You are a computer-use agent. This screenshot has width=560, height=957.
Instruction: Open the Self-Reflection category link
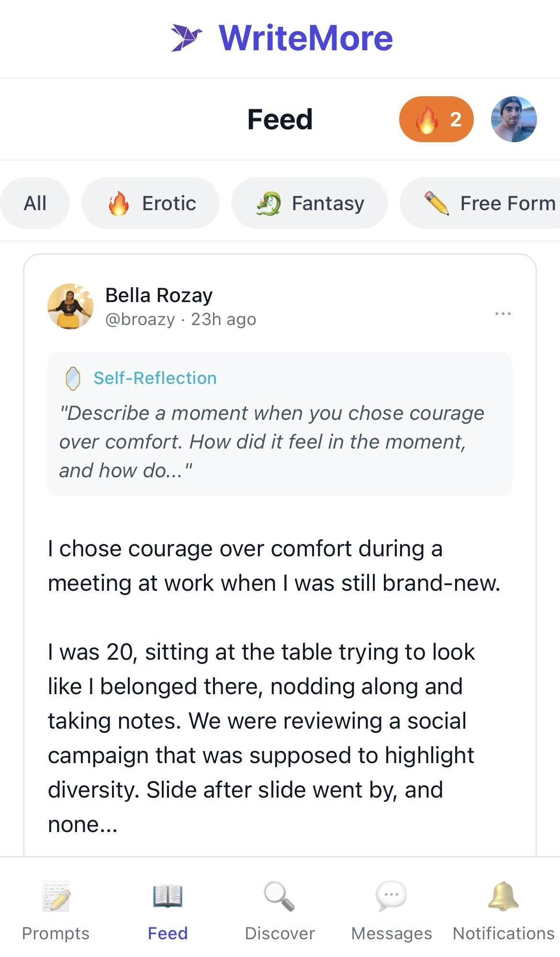click(x=155, y=378)
